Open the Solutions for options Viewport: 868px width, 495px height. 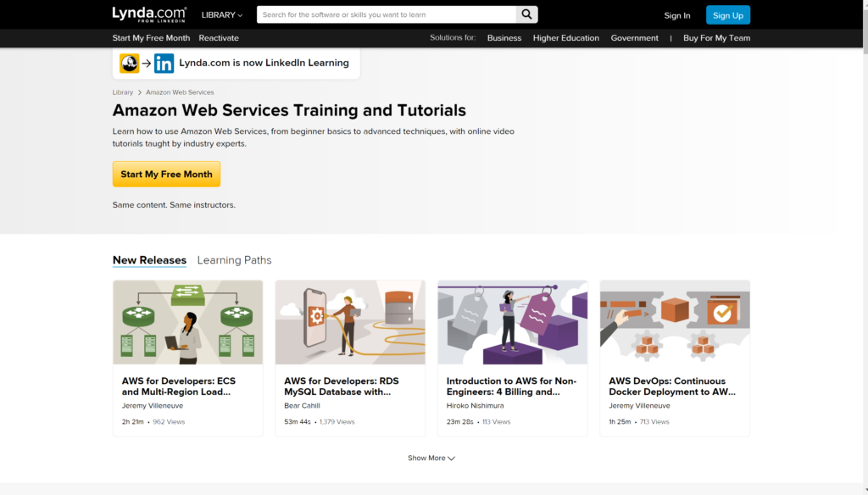pos(453,37)
